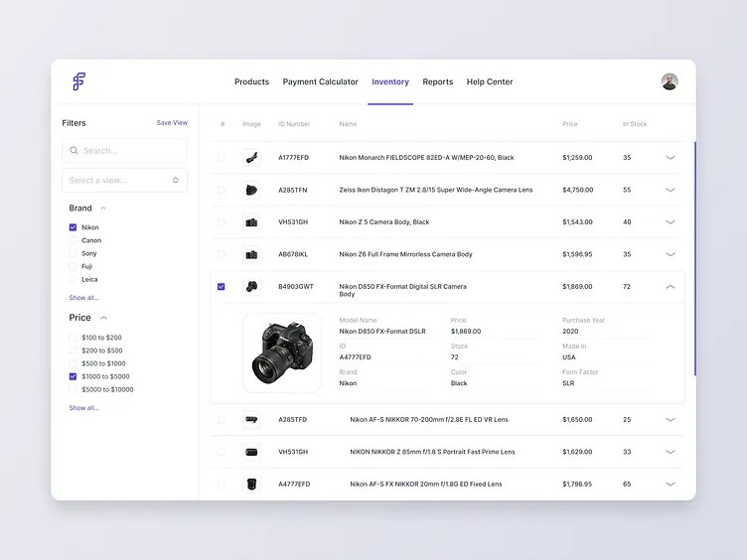Toggle the $1000 to $5000 price filter
This screenshot has width=747, height=560.
tap(73, 376)
